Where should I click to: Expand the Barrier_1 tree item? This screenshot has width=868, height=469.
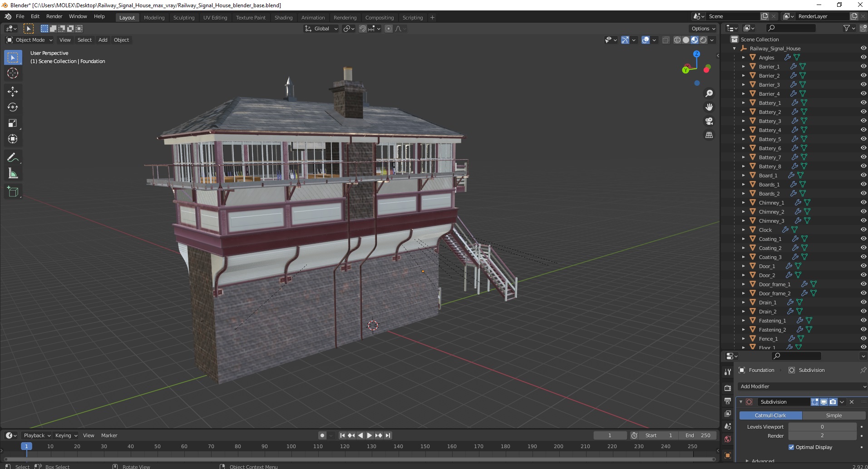pyautogui.click(x=743, y=67)
